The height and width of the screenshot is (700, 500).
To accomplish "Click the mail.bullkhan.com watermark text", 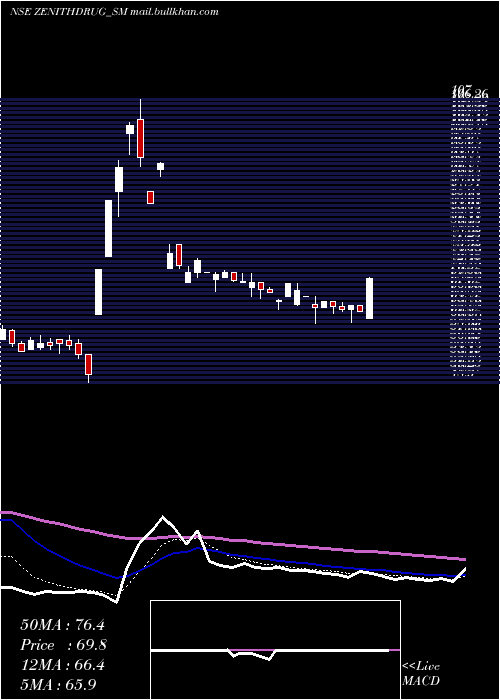I will coord(175,12).
